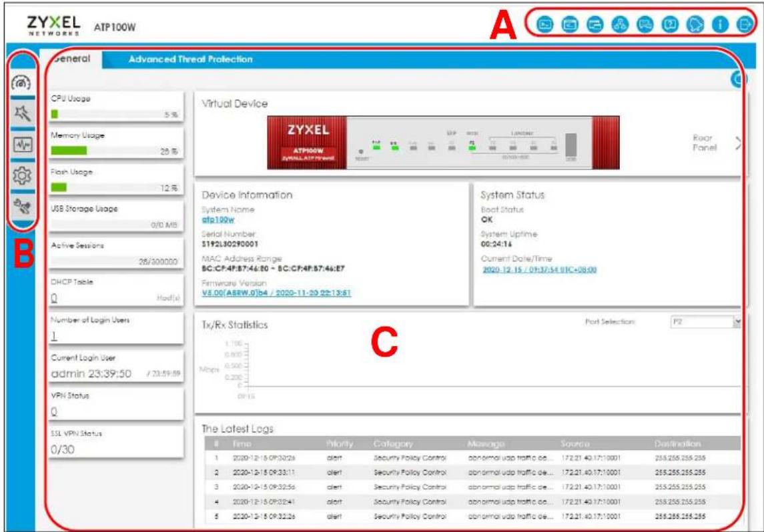The height and width of the screenshot is (532, 764).
Task: Open the CLI icon in the title bar
Action: pos(570,24)
